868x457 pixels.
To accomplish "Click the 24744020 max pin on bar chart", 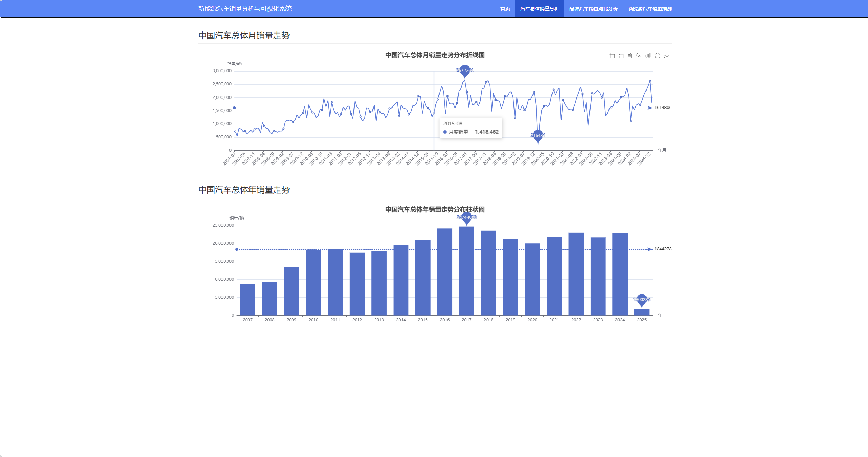I will click(466, 217).
